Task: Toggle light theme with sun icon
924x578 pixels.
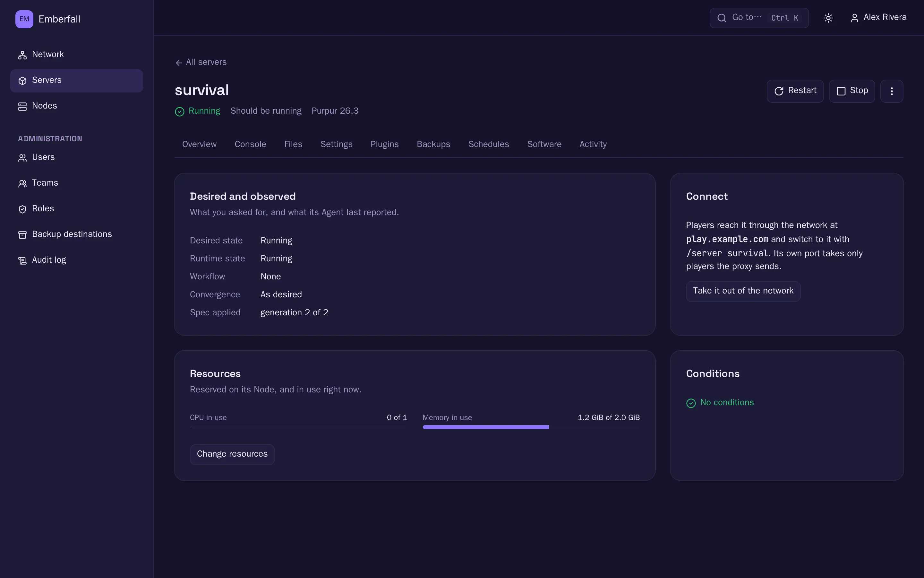Action: click(x=828, y=18)
